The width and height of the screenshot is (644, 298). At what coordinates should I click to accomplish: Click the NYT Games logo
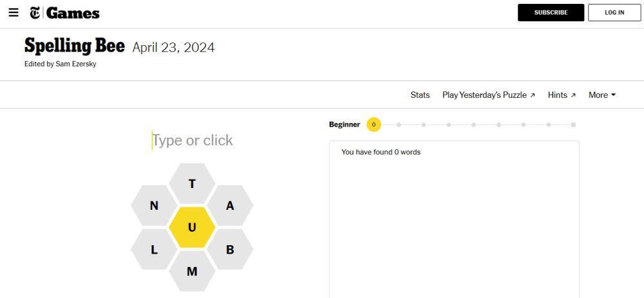pos(64,13)
